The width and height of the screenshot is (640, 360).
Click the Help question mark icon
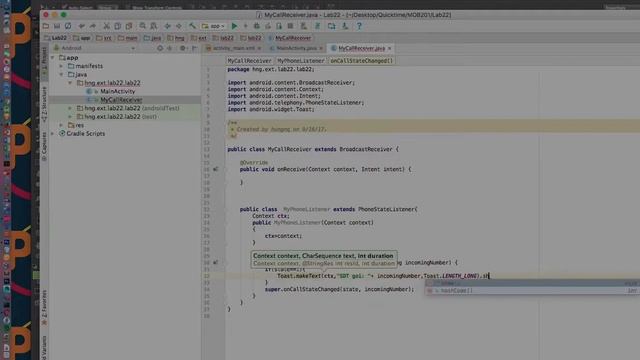359,26
